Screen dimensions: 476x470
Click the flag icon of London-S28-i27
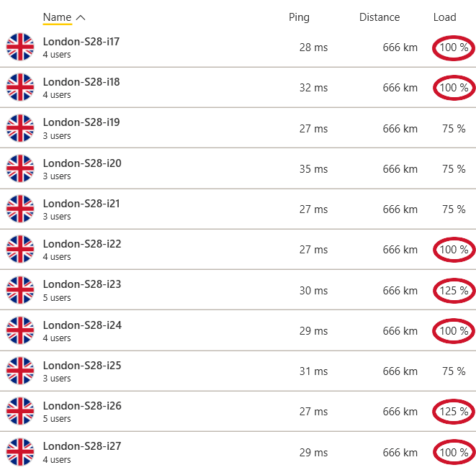[20, 452]
